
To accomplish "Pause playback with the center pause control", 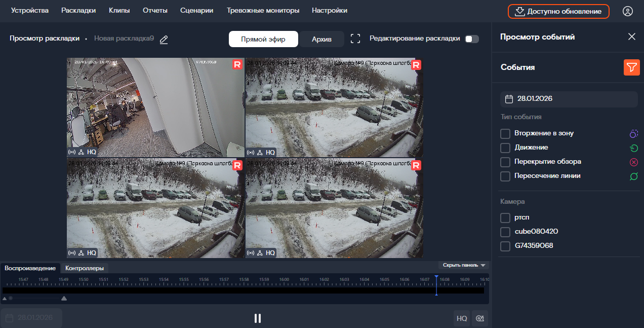I will coord(258,318).
